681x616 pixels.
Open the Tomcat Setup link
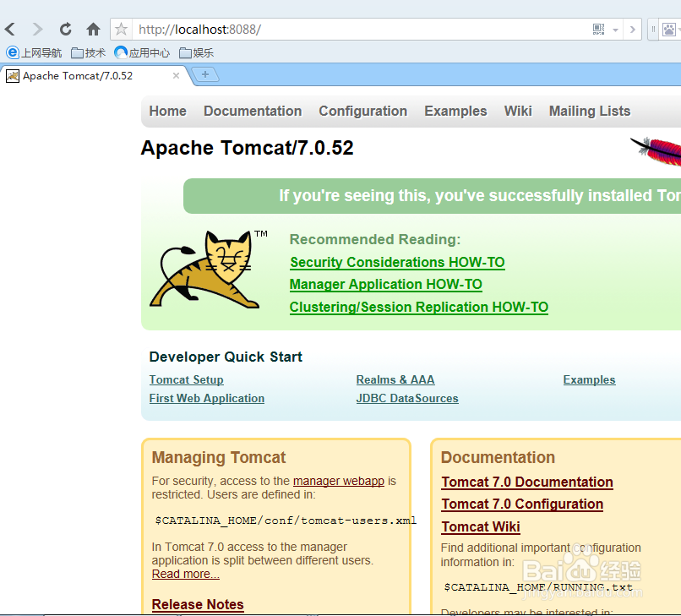[187, 380]
